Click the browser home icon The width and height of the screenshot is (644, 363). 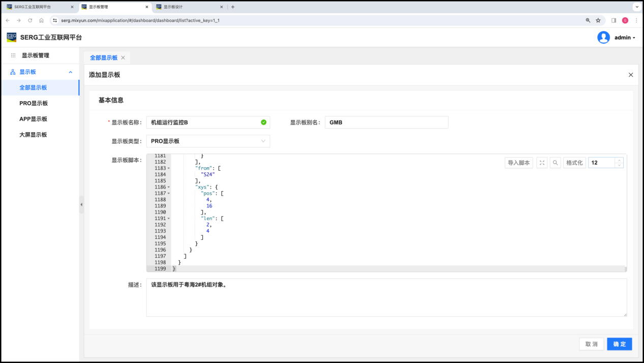pos(41,20)
